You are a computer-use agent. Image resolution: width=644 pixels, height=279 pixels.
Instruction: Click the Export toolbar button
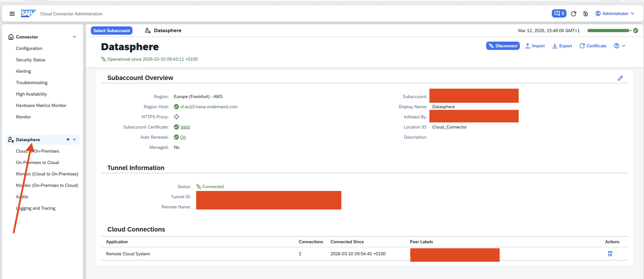click(x=562, y=46)
